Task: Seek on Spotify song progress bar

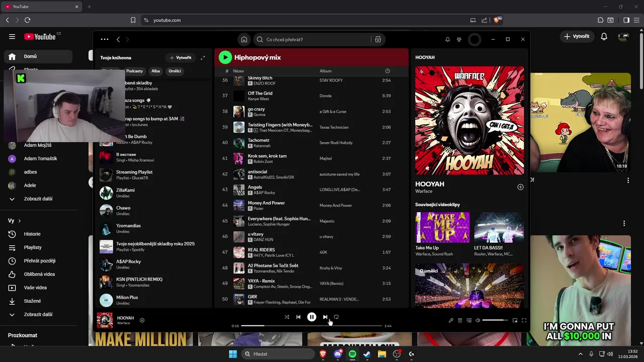Action: click(x=311, y=326)
